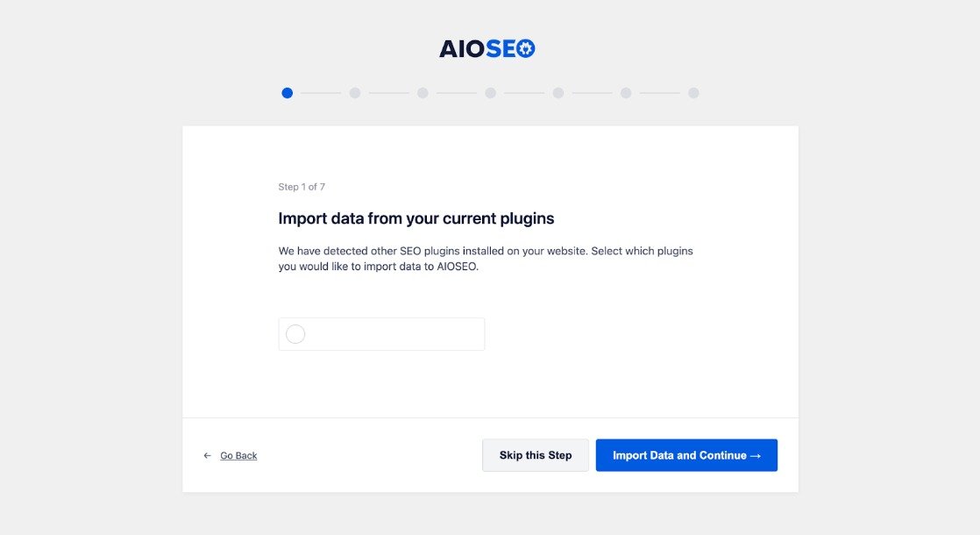The height and width of the screenshot is (535, 980).
Task: Tick the circular plugin import checkbox
Action: tap(295, 334)
